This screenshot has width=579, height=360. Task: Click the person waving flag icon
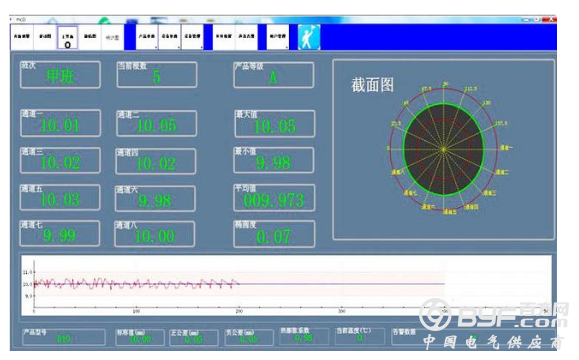[x=309, y=37]
